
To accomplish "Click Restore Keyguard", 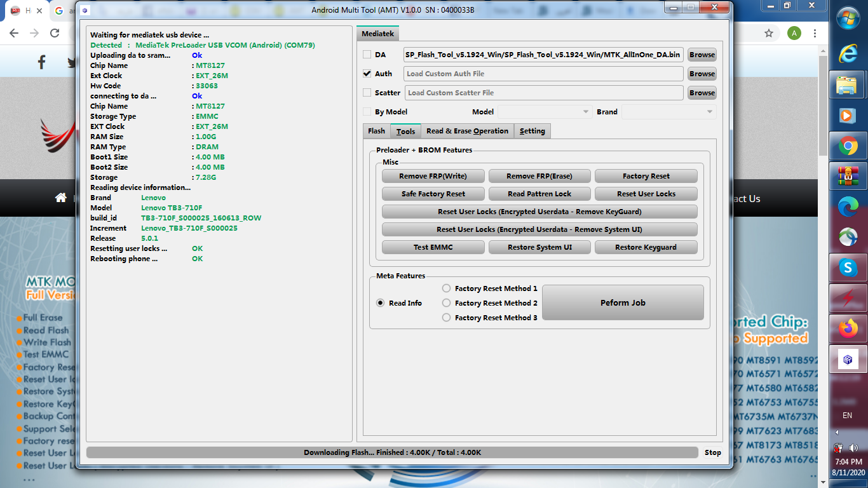I will (646, 247).
